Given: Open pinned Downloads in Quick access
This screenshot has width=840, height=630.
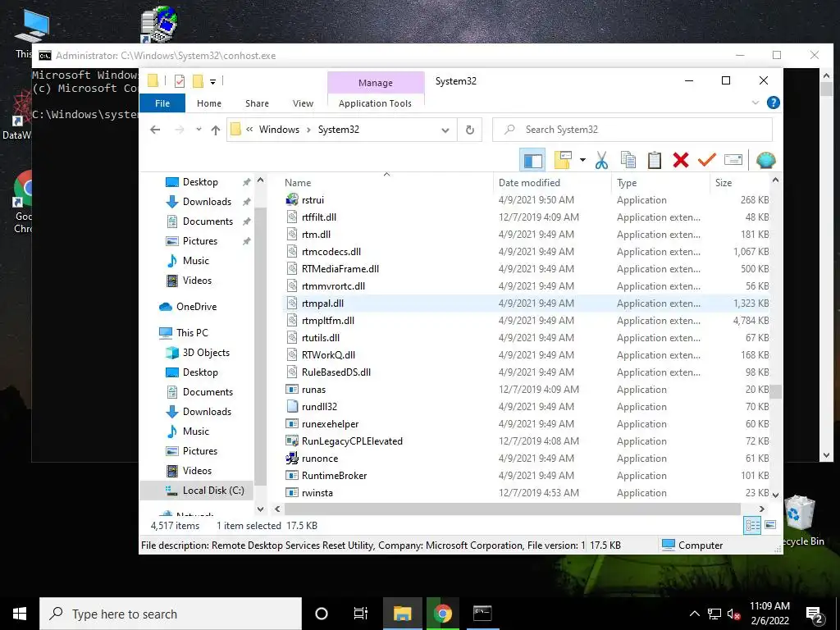Looking at the screenshot, I should click(x=207, y=202).
